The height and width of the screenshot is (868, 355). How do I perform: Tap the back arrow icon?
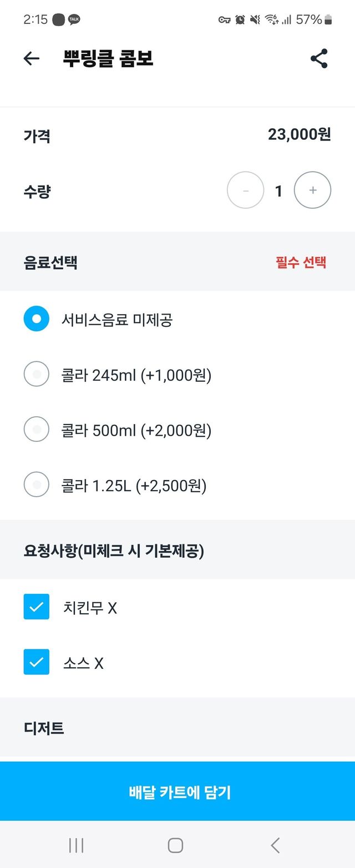click(32, 59)
